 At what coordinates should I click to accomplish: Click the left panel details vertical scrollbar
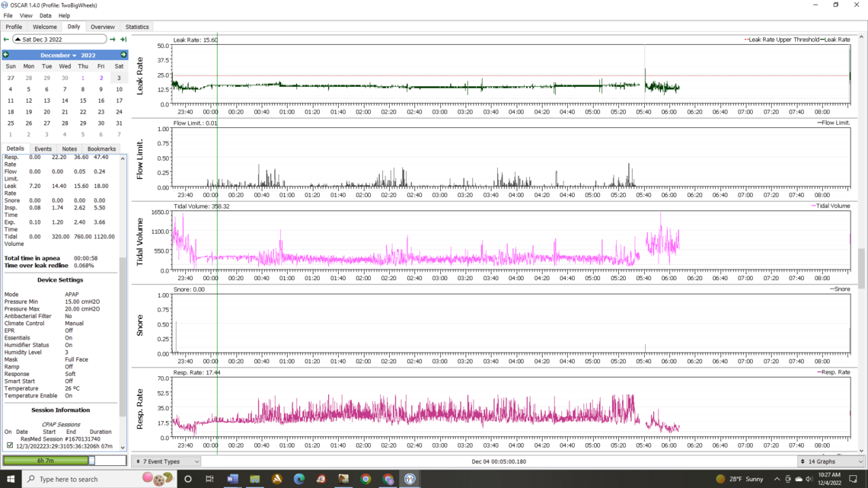pyautogui.click(x=123, y=337)
